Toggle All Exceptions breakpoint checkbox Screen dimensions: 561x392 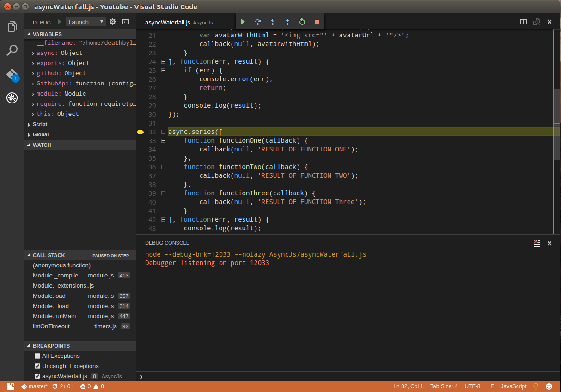(37, 356)
